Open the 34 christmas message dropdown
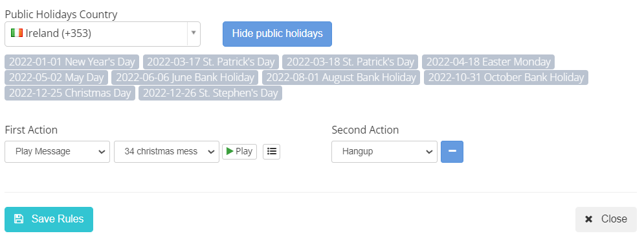 (167, 152)
